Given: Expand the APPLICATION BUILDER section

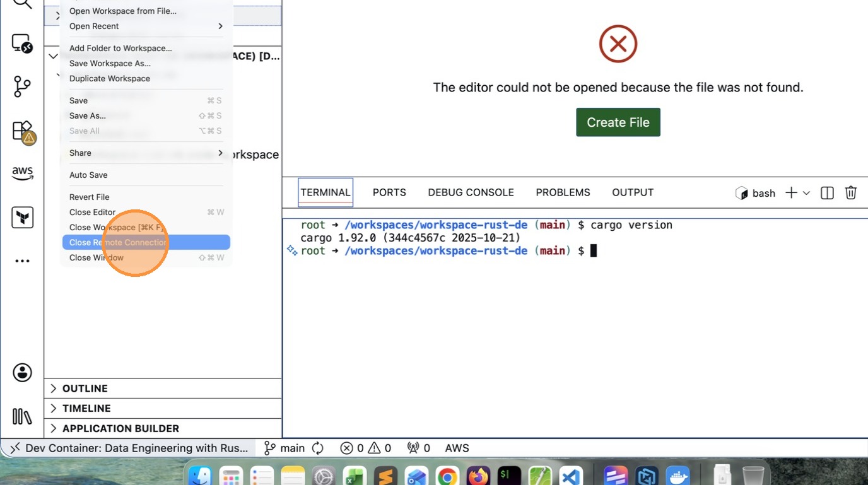Looking at the screenshot, I should point(163,429).
